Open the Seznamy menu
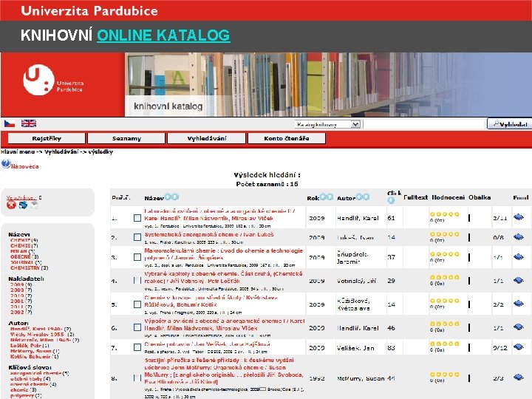The width and height of the screenshot is (532, 399). (x=126, y=138)
